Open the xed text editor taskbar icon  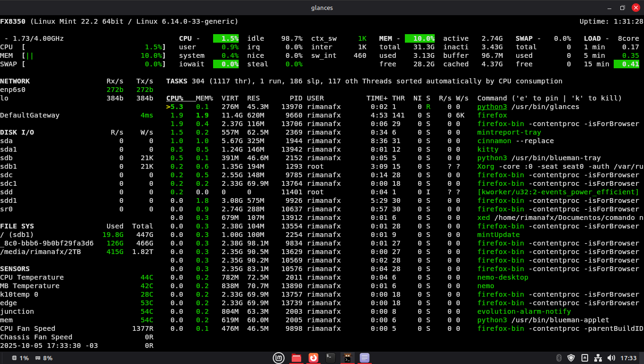[365, 358]
